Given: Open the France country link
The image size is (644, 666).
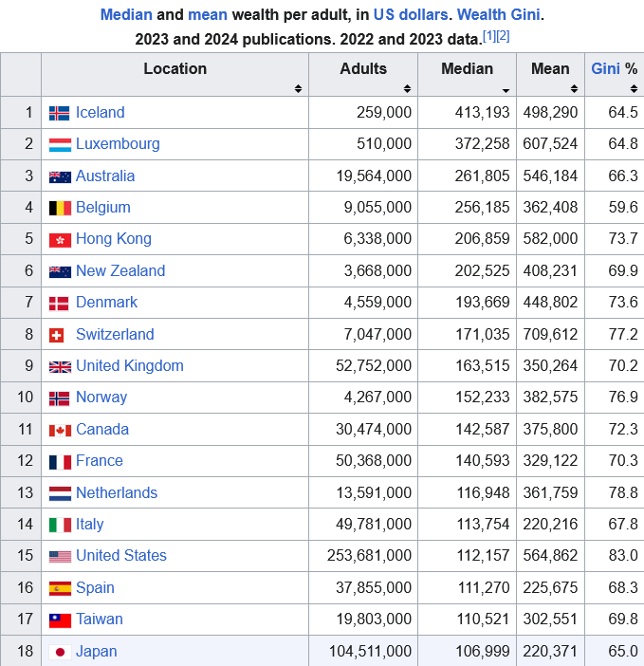Looking at the screenshot, I should point(100,461).
